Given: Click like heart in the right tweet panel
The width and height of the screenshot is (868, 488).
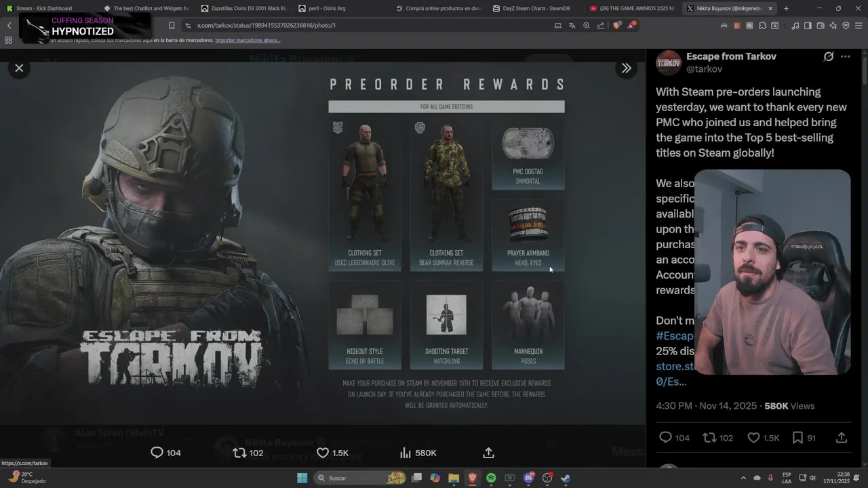Looking at the screenshot, I should tap(753, 438).
